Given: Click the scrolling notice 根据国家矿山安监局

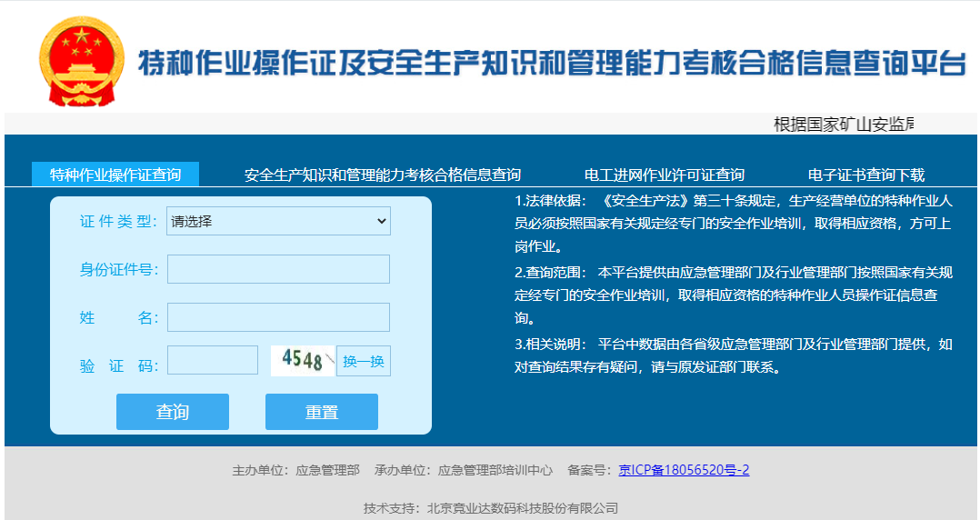Looking at the screenshot, I should (x=843, y=125).
